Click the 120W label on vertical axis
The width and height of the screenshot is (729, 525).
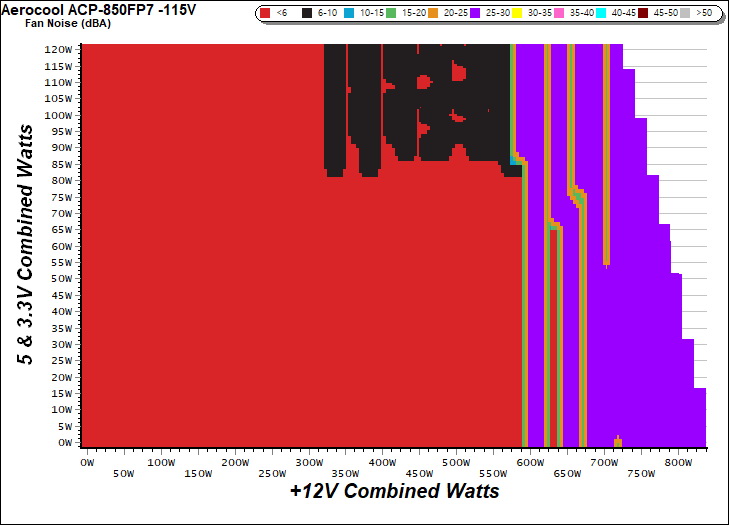point(58,49)
